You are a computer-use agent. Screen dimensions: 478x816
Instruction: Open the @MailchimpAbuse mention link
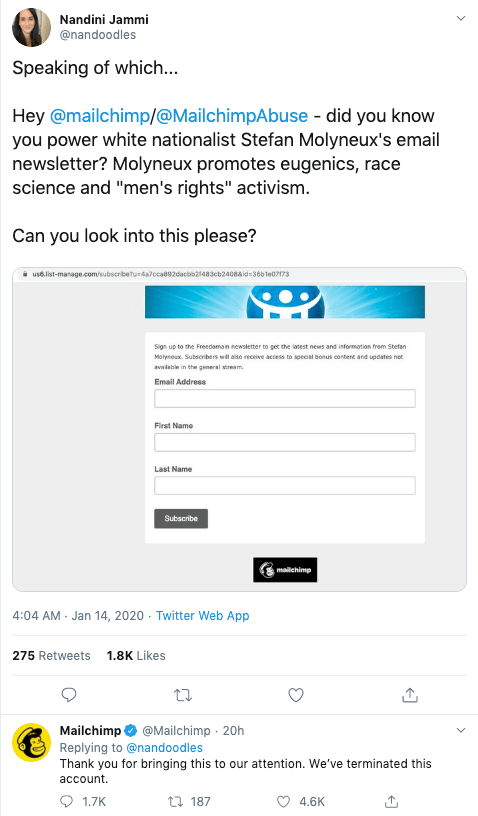(x=231, y=116)
